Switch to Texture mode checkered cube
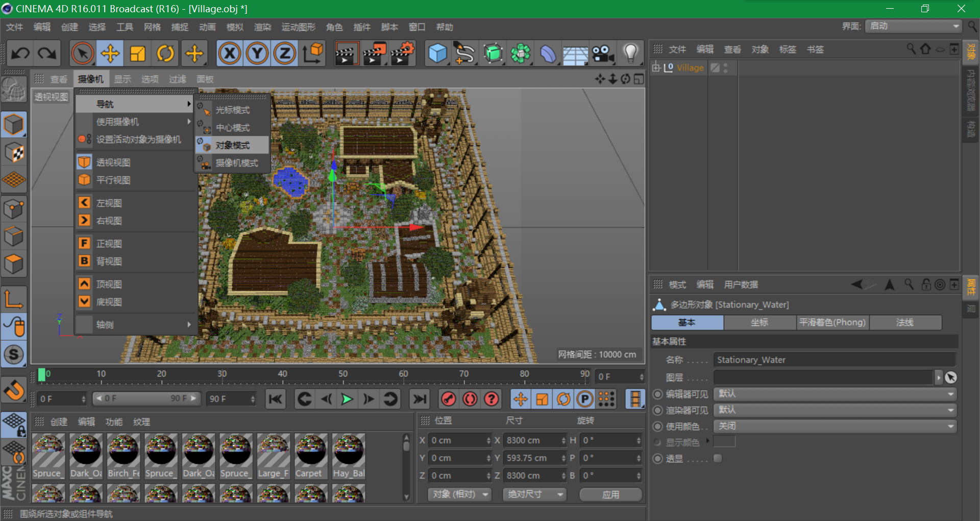Viewport: 980px width, 521px height. pos(14,152)
